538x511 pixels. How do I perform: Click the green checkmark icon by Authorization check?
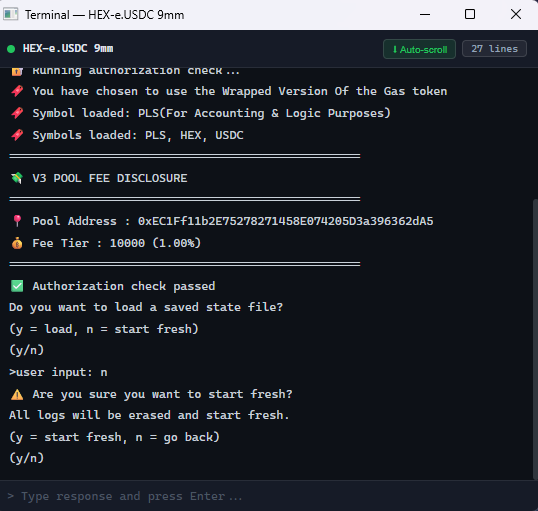click(17, 286)
